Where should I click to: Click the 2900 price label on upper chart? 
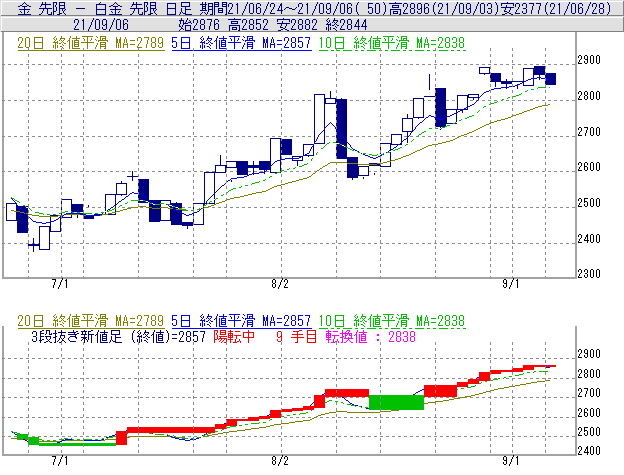coord(589,60)
